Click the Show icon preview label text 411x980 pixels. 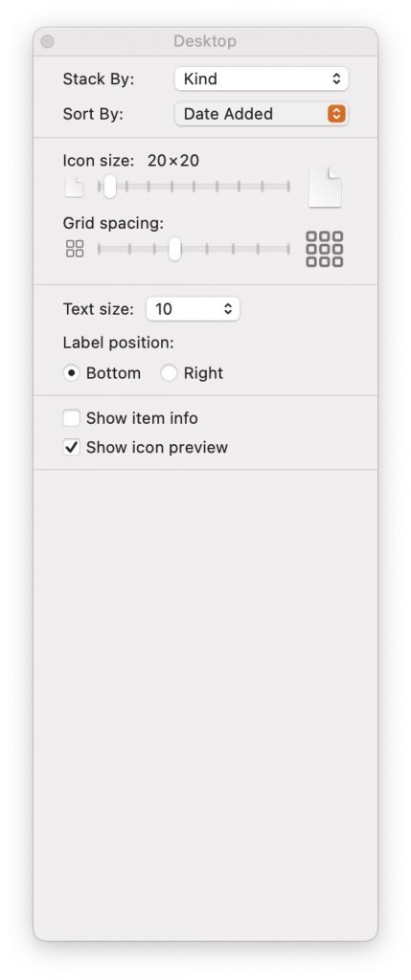point(157,448)
